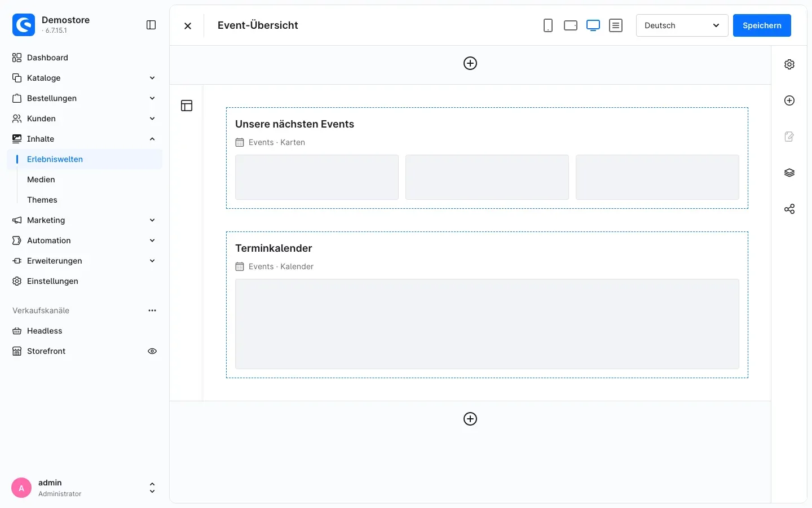812x508 pixels.
Task: Expand the Bestellungen menu chevron
Action: 152,98
